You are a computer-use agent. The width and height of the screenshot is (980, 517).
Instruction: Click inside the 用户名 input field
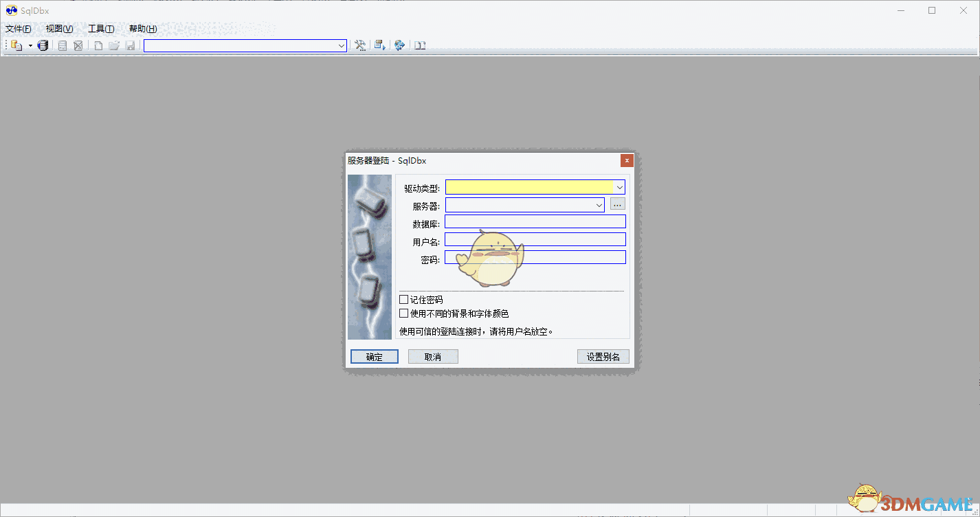point(535,239)
